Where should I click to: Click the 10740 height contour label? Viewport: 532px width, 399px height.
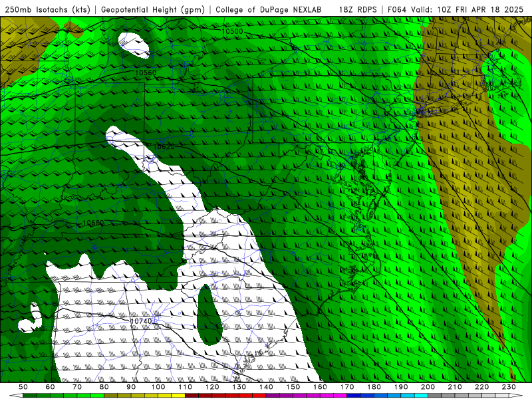[141, 321]
